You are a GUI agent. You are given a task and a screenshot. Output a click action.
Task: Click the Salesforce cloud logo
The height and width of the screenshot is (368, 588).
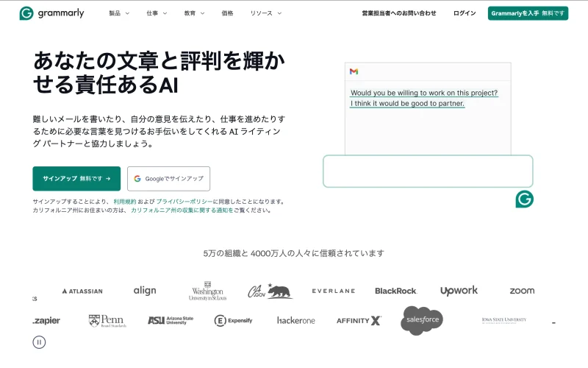pos(422,320)
